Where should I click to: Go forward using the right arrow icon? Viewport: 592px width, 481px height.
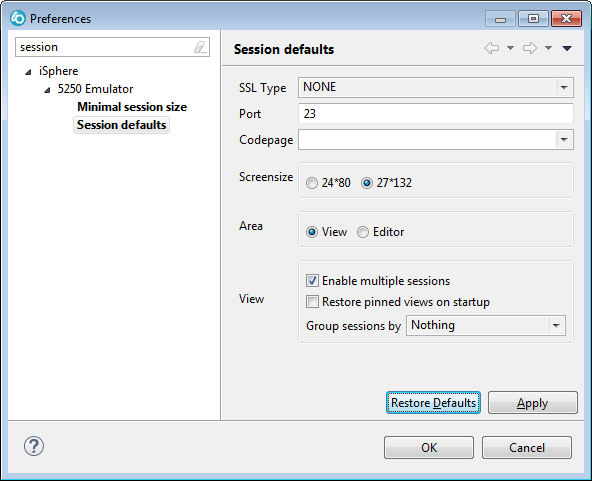coord(530,48)
